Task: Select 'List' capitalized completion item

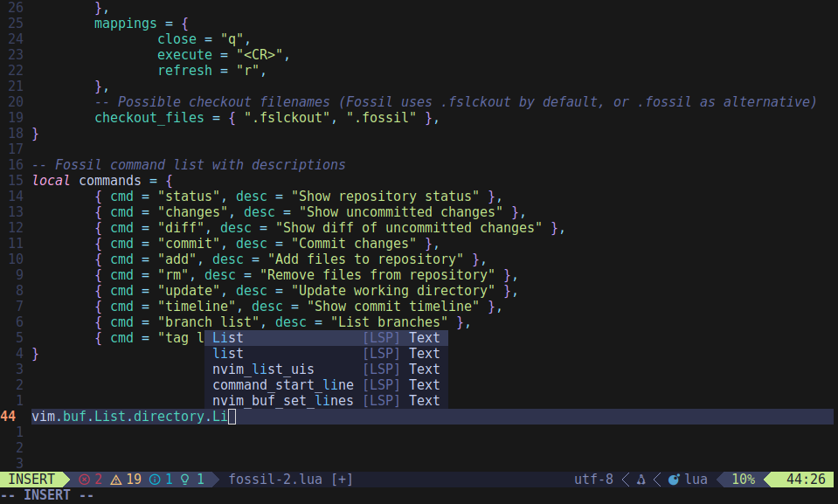Action: click(x=229, y=338)
